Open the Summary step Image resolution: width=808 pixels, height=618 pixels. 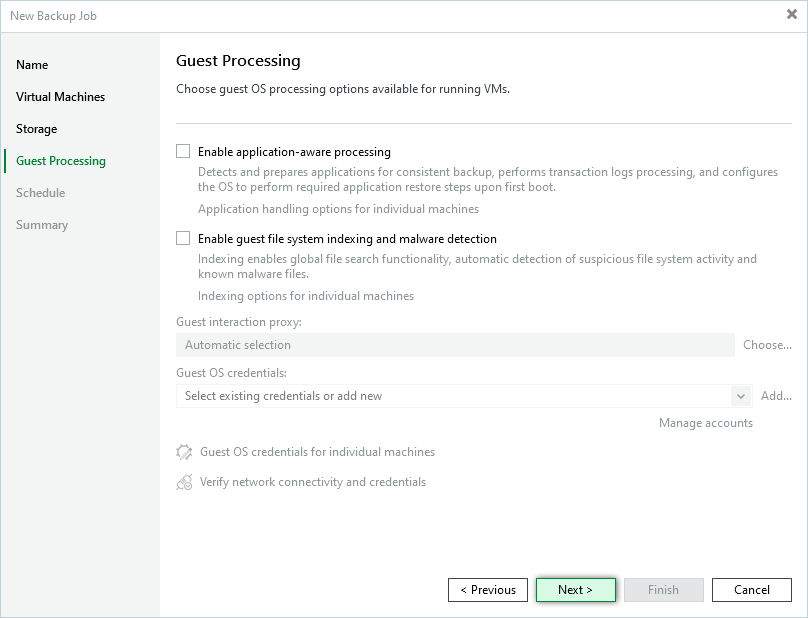click(x=42, y=225)
